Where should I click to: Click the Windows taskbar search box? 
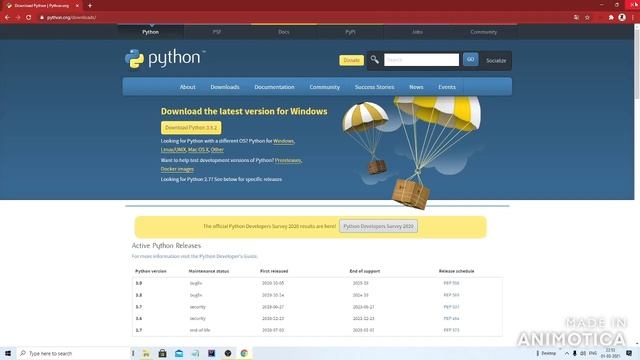click(73, 353)
